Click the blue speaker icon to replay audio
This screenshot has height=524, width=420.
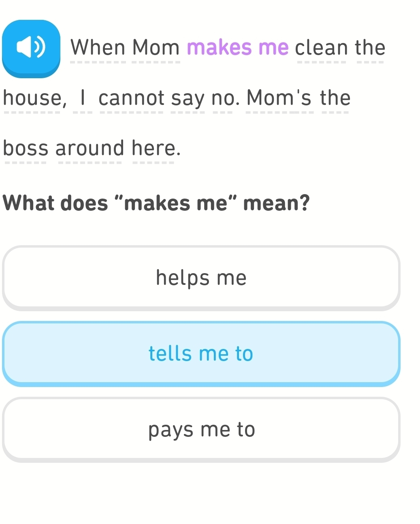(31, 47)
